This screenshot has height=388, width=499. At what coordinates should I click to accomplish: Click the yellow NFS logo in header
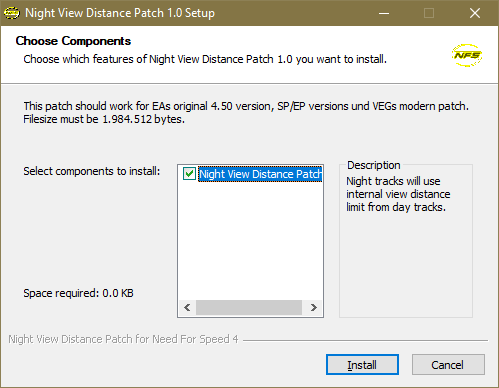click(467, 55)
